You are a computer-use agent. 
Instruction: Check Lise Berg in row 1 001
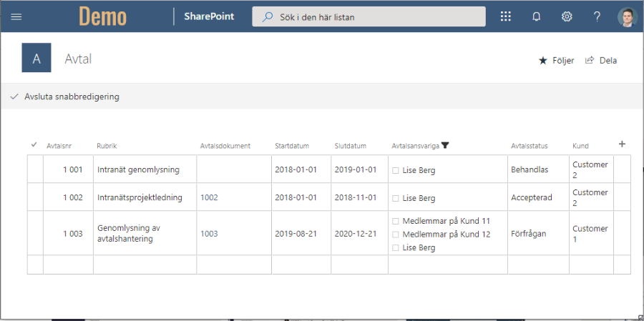[396, 171]
